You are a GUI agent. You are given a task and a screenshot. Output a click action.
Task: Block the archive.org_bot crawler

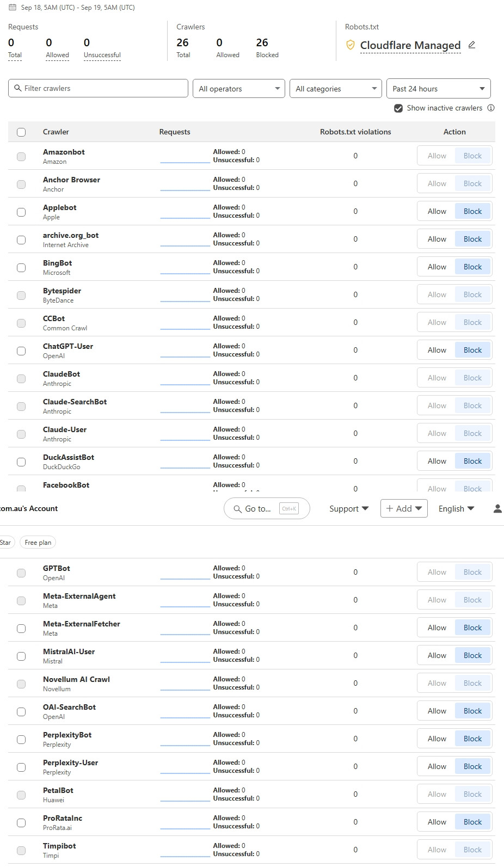coord(472,239)
